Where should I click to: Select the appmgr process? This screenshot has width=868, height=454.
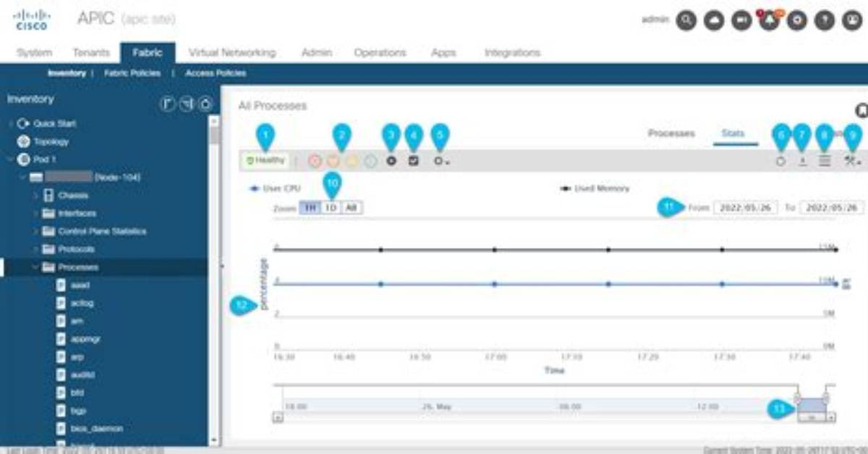click(x=85, y=338)
